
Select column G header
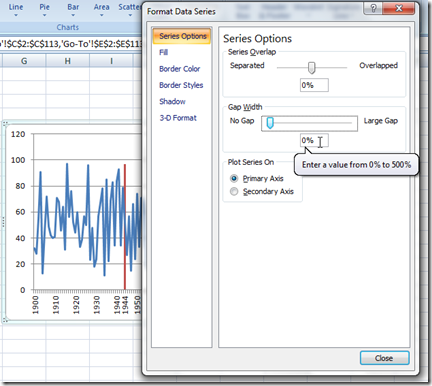pos(24,61)
